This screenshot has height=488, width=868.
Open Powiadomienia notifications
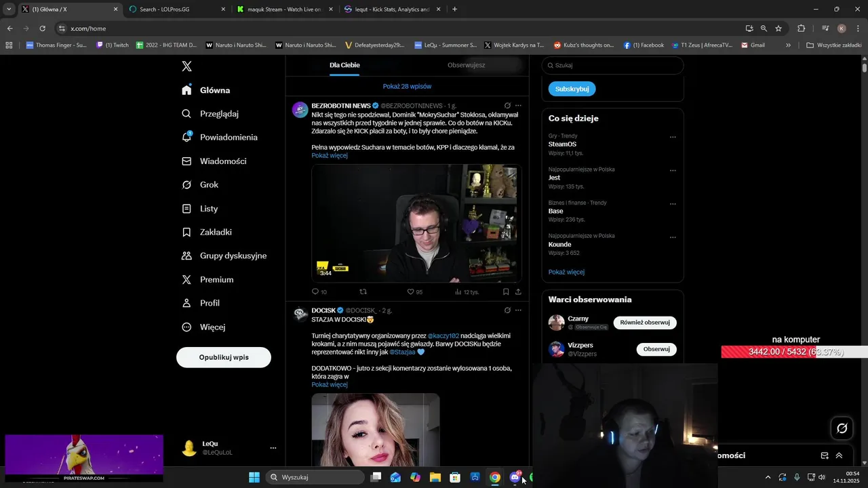tap(220, 138)
